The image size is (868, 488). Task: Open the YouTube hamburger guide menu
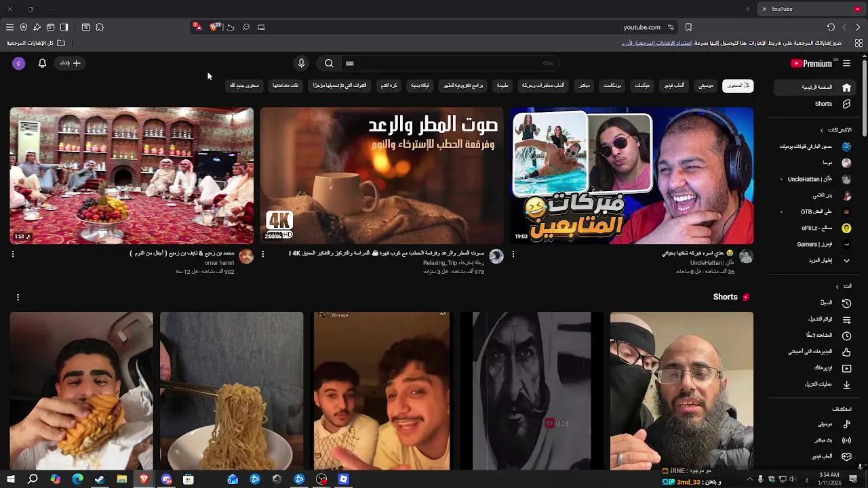coord(846,63)
